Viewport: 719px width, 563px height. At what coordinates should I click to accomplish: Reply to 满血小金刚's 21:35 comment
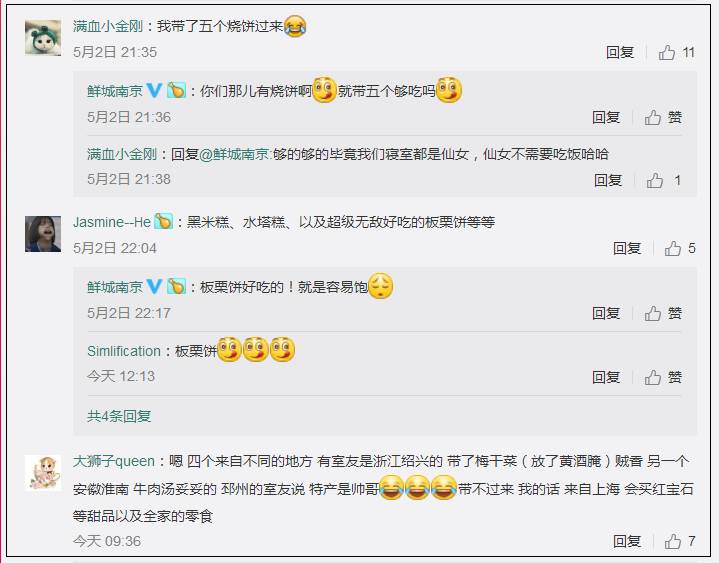coord(620,52)
